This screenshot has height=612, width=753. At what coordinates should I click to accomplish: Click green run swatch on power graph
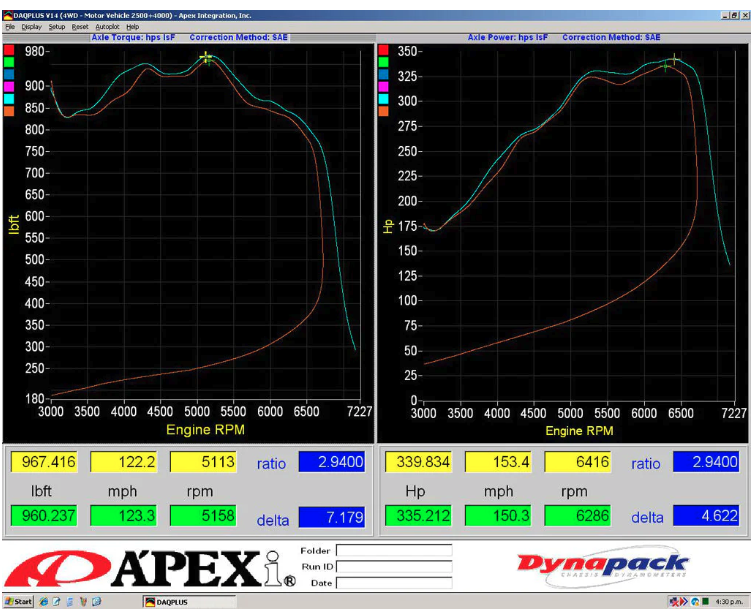pos(383,62)
